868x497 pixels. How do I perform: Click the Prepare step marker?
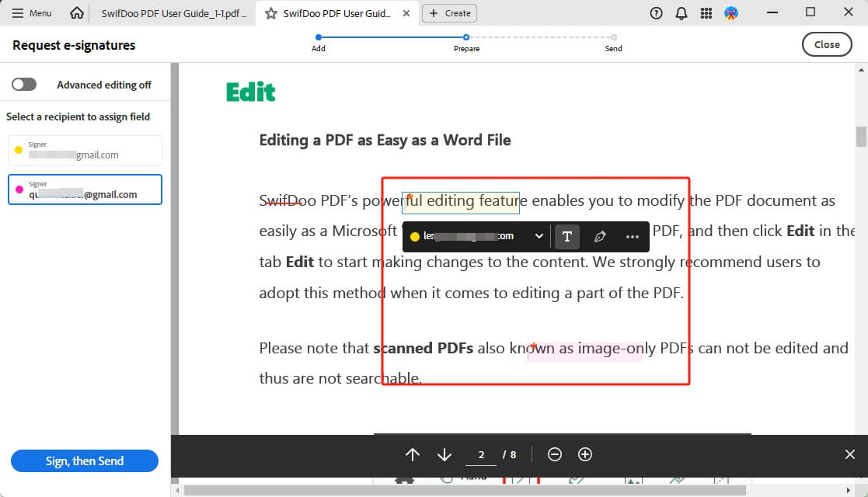tap(466, 37)
